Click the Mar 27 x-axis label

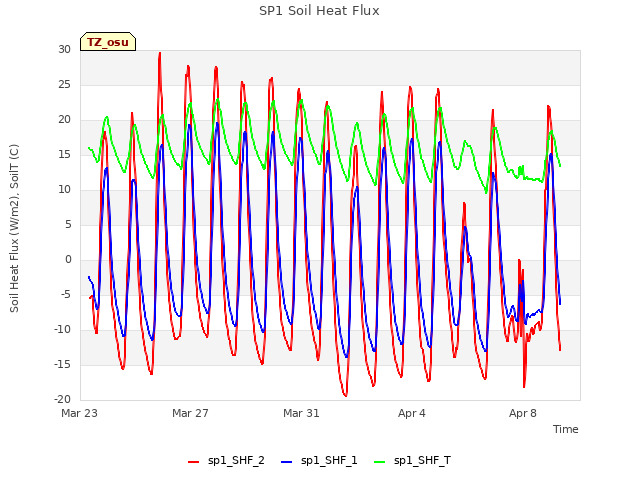tap(190, 413)
